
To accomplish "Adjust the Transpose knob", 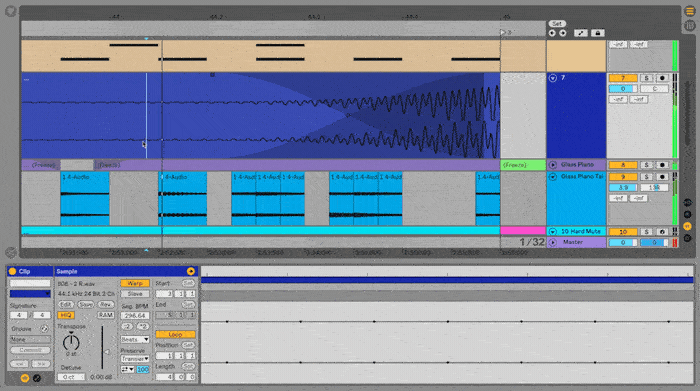I will (71, 342).
